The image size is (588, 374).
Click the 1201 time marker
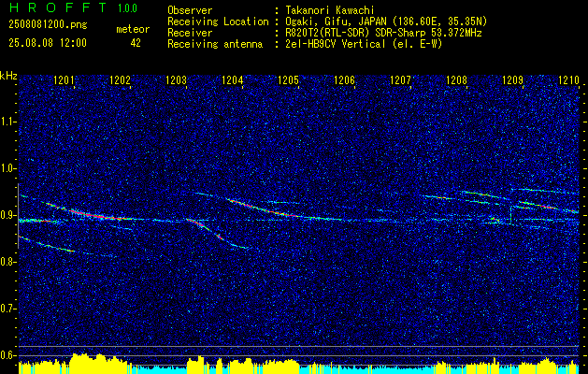(65, 79)
